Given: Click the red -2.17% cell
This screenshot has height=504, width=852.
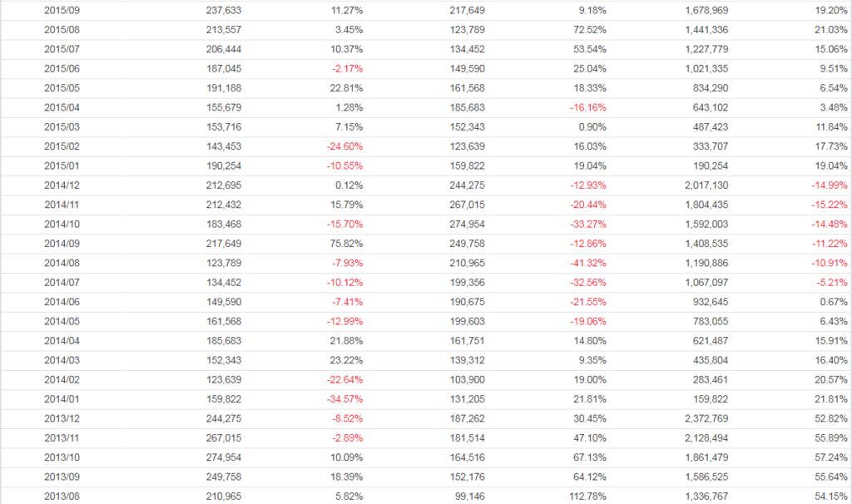Looking at the screenshot, I should click(x=344, y=69).
